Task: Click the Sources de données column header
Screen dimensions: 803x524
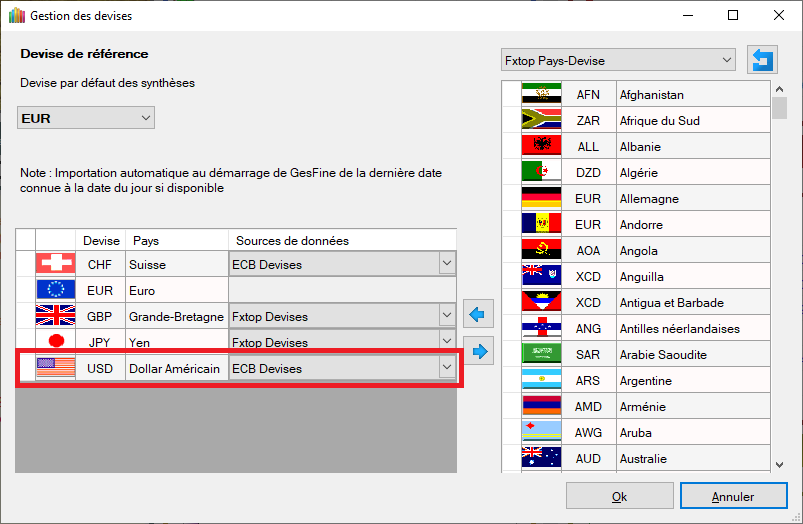Action: pyautogui.click(x=342, y=240)
